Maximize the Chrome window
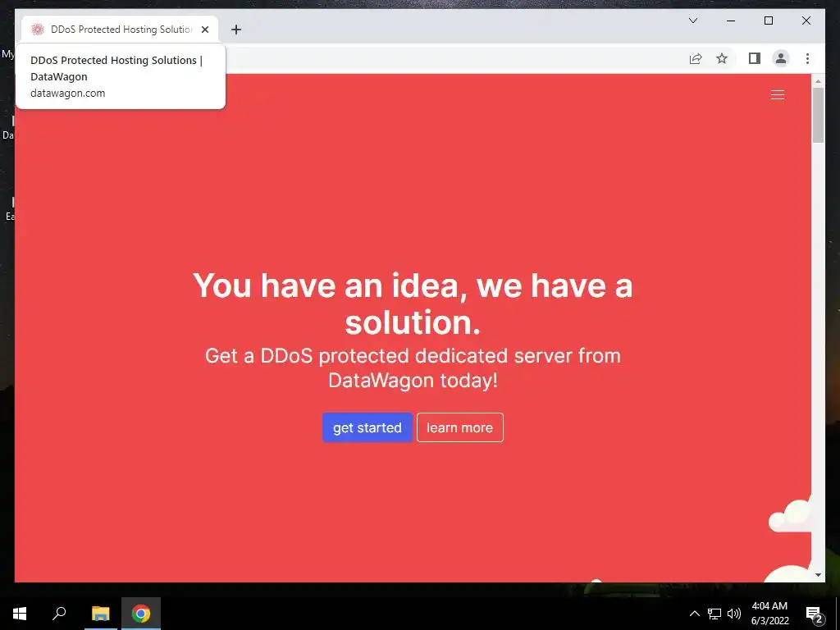Image resolution: width=840 pixels, height=630 pixels. [x=768, y=21]
